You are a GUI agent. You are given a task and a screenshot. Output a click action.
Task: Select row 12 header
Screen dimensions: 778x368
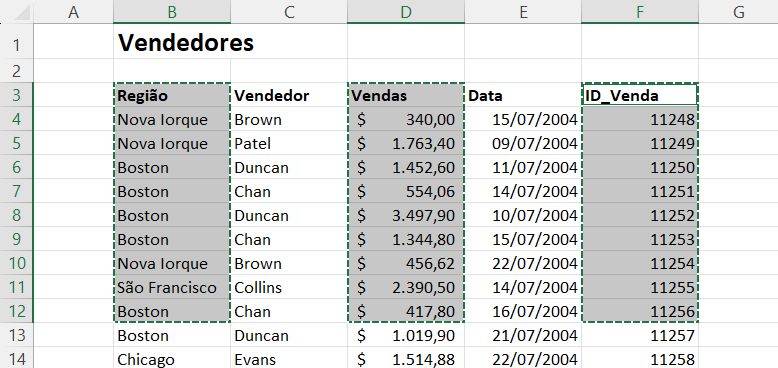click(17, 311)
